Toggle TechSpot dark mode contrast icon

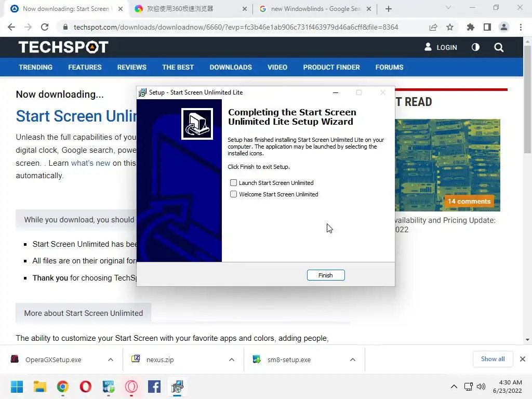pyautogui.click(x=476, y=47)
